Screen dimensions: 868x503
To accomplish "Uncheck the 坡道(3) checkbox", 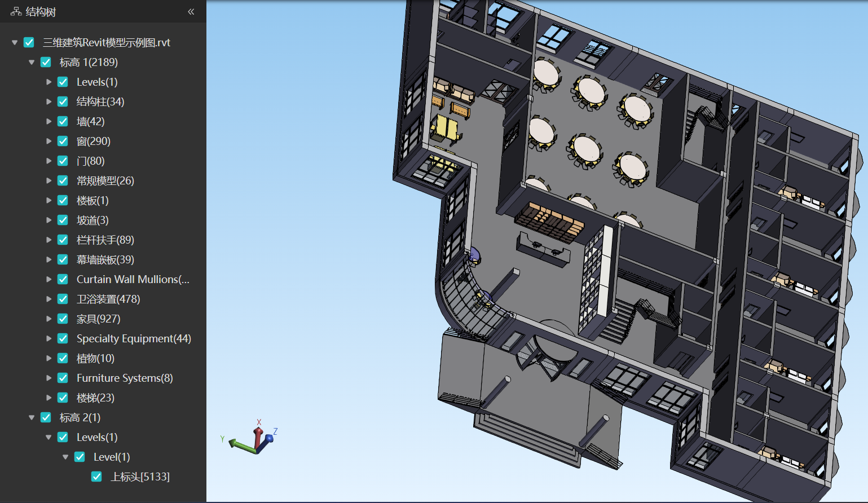I will (x=63, y=220).
